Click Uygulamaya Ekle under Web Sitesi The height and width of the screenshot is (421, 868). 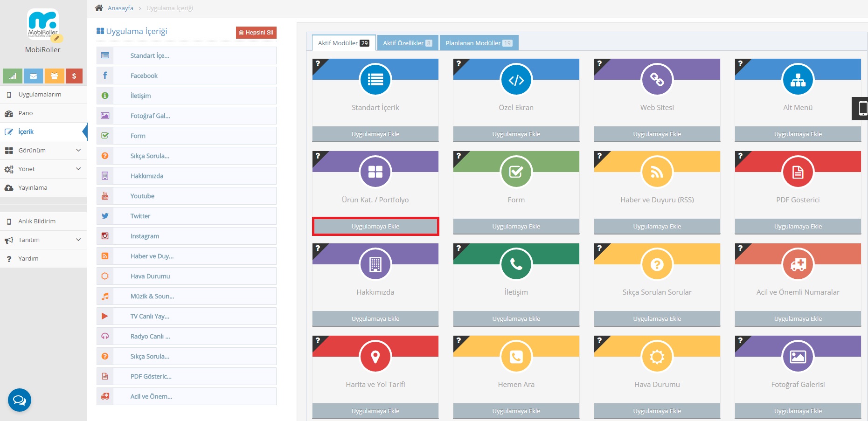coord(657,134)
